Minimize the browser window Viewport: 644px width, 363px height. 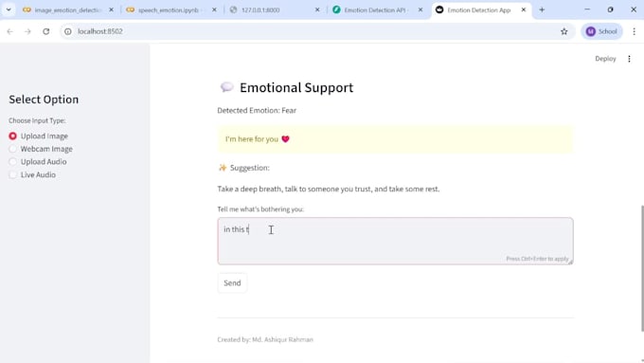(587, 9)
